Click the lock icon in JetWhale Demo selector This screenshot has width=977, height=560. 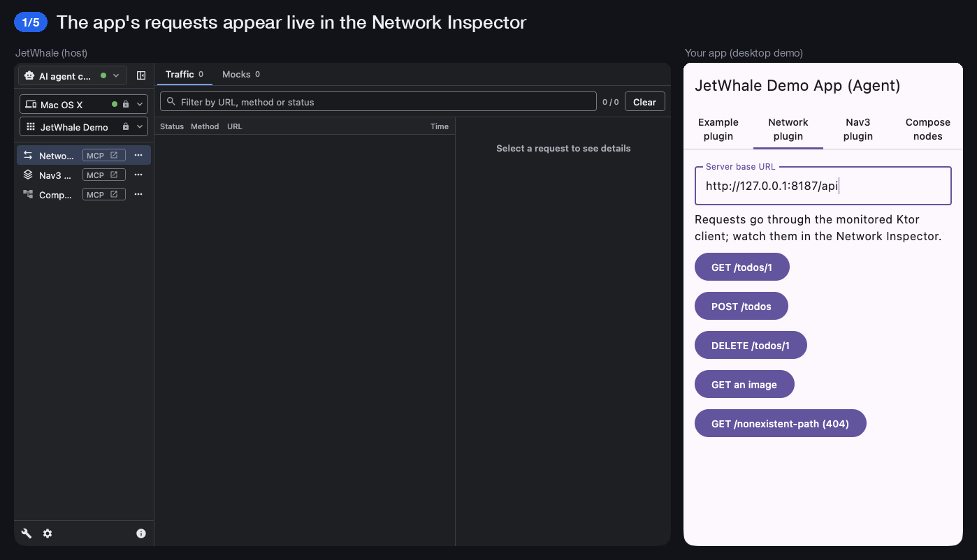(x=126, y=127)
